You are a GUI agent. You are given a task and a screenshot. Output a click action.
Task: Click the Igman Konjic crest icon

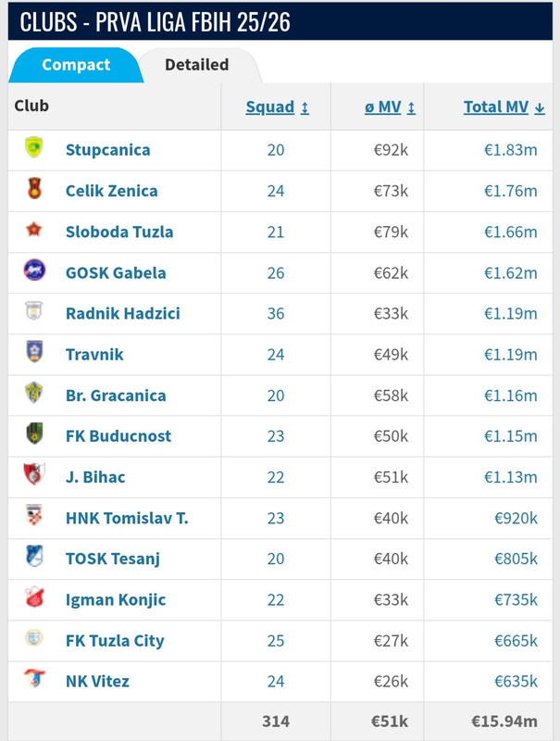[34, 597]
